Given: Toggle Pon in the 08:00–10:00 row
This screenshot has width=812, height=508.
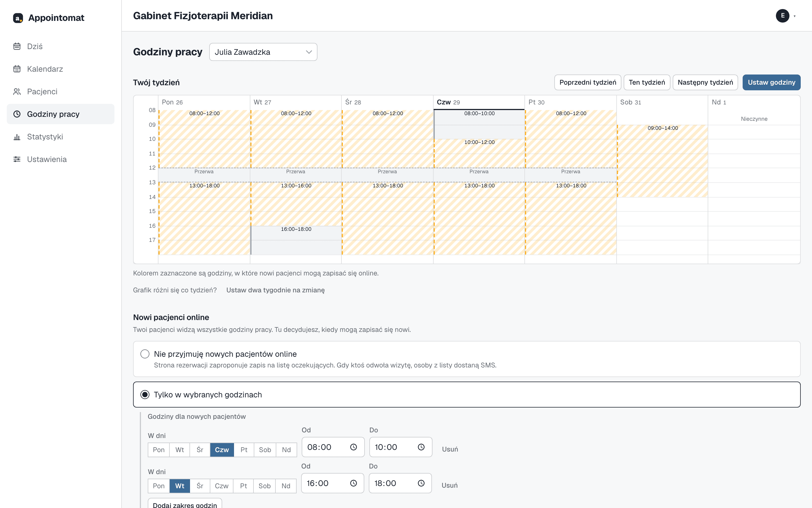Looking at the screenshot, I should pos(159,450).
